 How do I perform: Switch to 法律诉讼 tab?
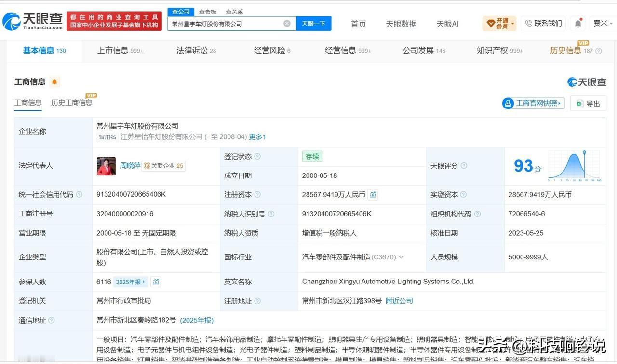pos(196,51)
